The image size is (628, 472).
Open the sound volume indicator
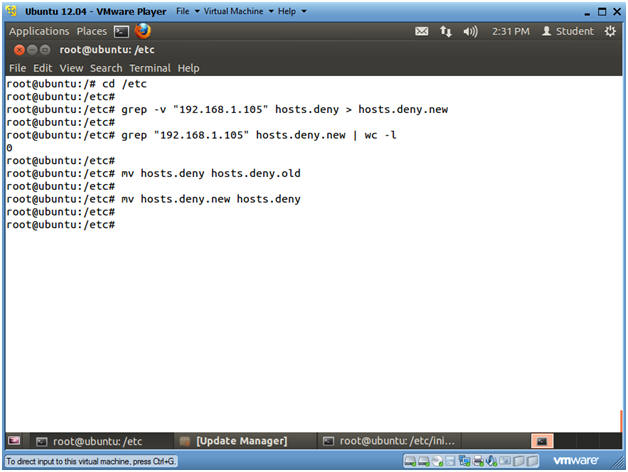(471, 31)
